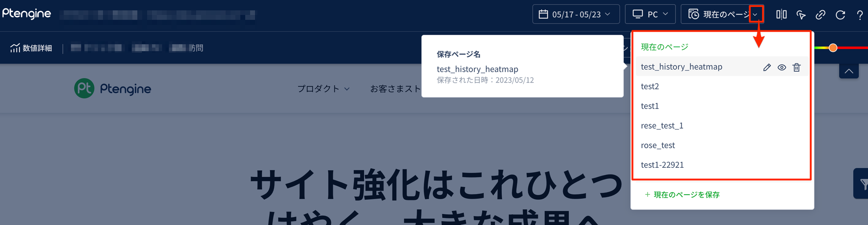Image resolution: width=868 pixels, height=225 pixels.
Task: Expand the プロダクト navigation menu
Action: (323, 89)
